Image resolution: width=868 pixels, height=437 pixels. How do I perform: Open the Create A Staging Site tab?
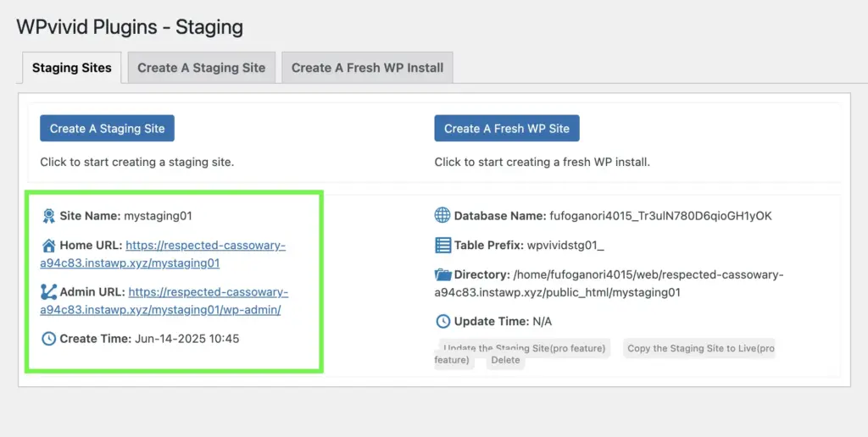[202, 68]
